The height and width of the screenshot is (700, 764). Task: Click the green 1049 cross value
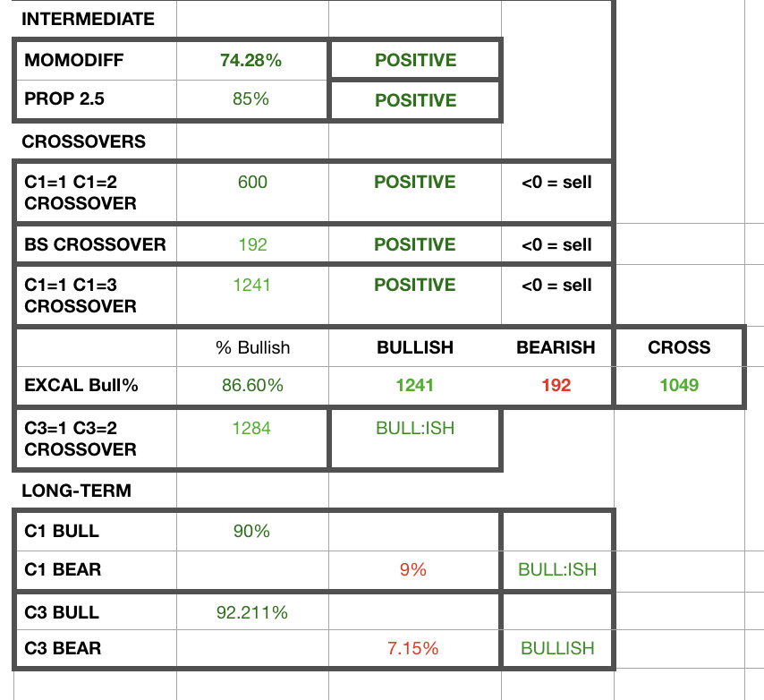(679, 386)
